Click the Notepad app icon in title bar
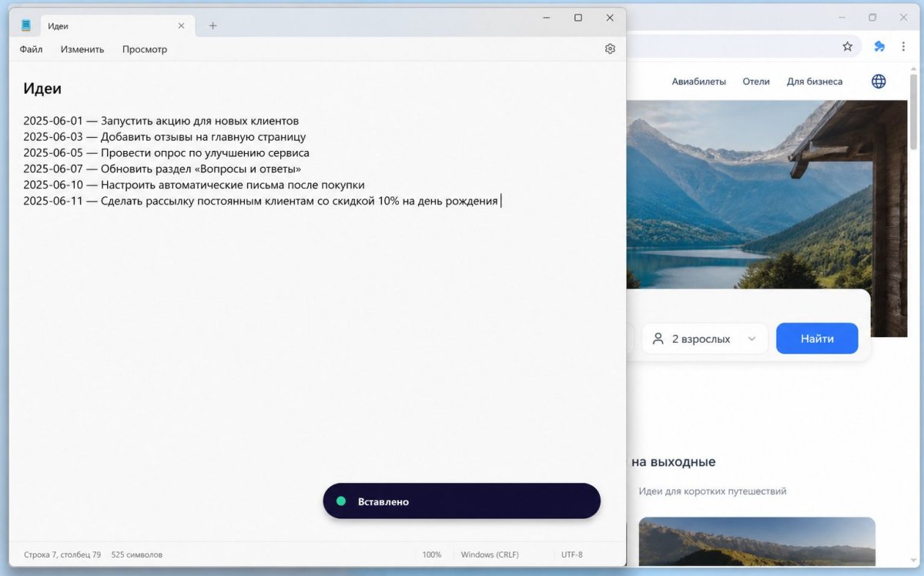This screenshot has width=924, height=576. click(x=25, y=25)
